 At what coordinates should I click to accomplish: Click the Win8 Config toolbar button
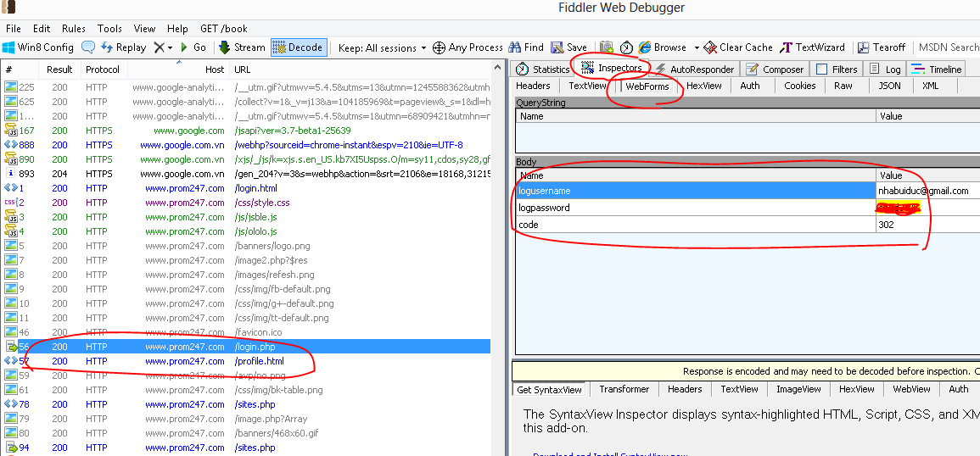coord(38,47)
